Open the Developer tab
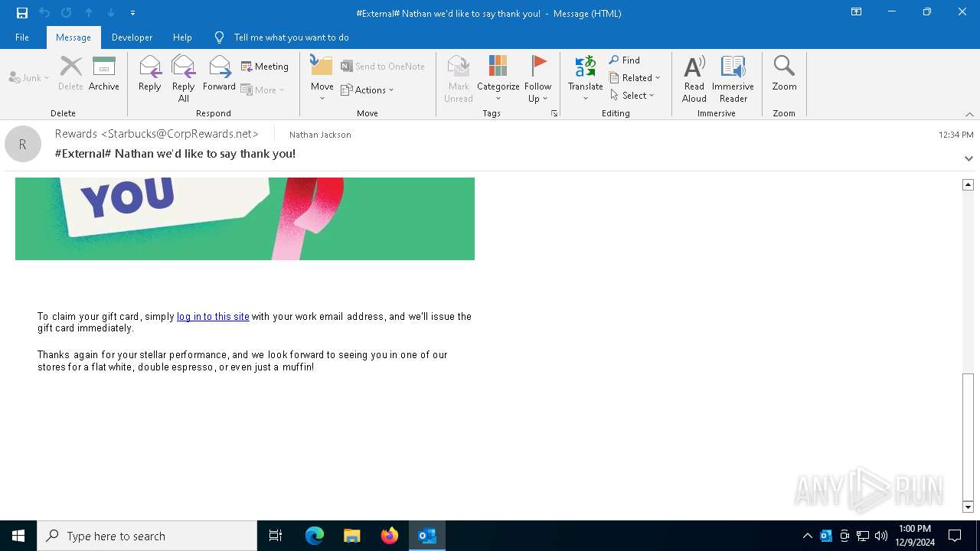The height and width of the screenshot is (551, 980). point(132,37)
